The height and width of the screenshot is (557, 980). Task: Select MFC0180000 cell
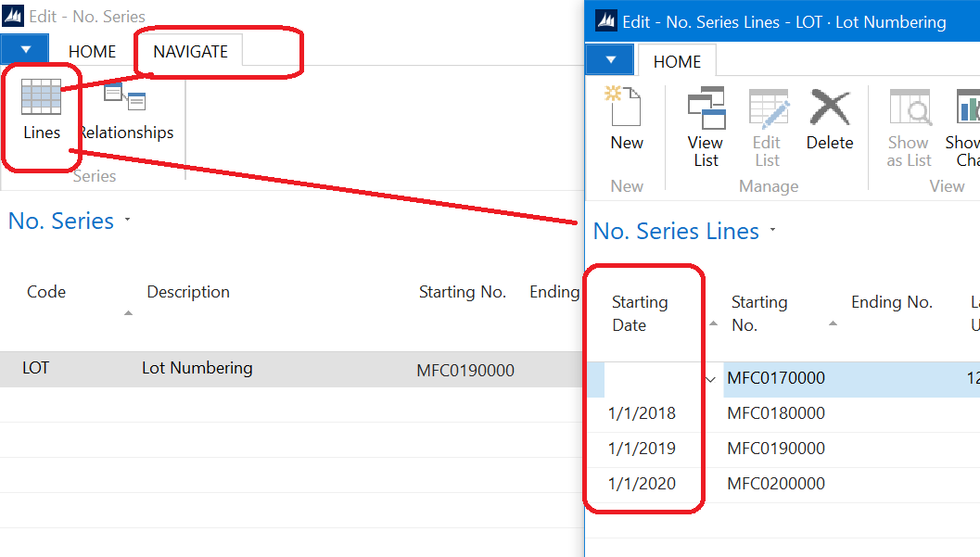point(776,412)
